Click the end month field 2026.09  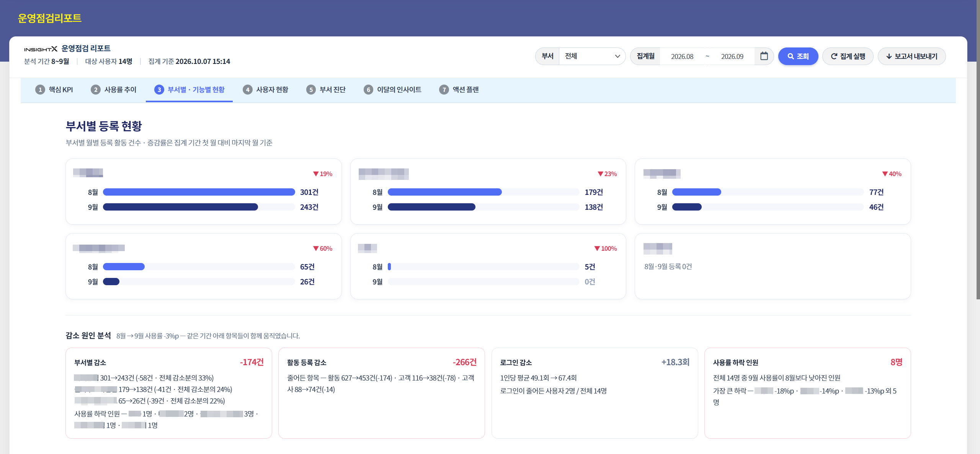click(x=732, y=56)
